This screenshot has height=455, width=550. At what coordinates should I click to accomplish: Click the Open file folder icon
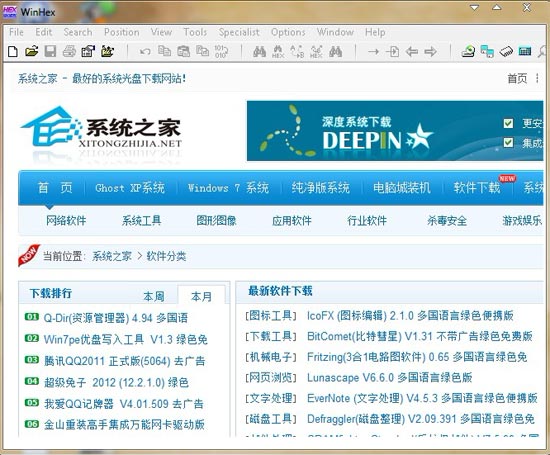pos(32,52)
